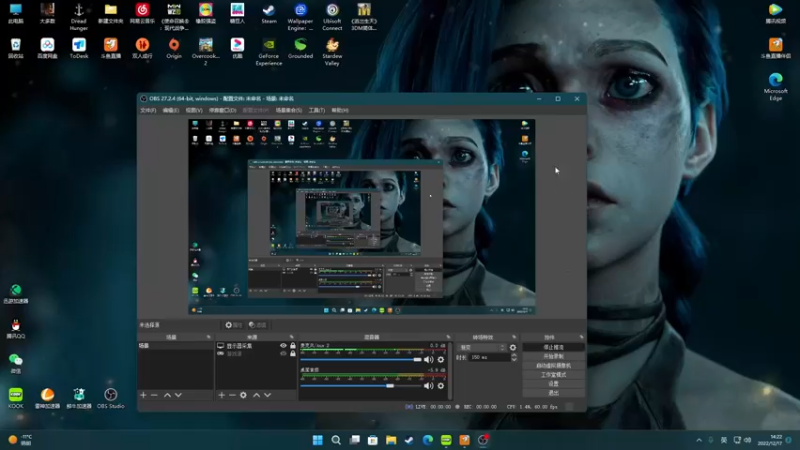Open File Explorer from the taskbar
Viewport: 800px width, 450px height.
click(391, 440)
